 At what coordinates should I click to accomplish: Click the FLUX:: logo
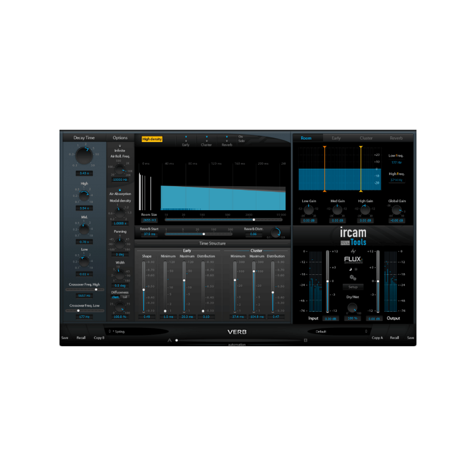353,260
